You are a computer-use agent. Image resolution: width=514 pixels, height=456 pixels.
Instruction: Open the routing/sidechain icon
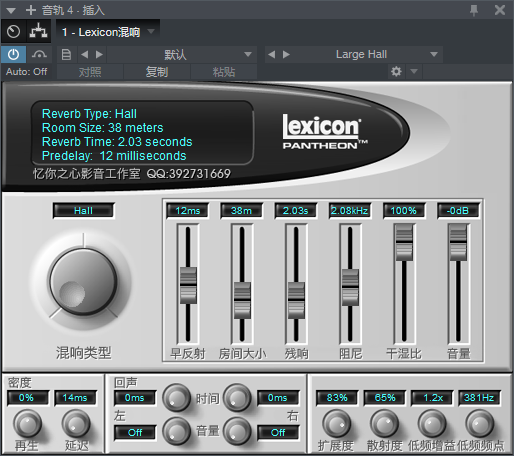point(38,32)
